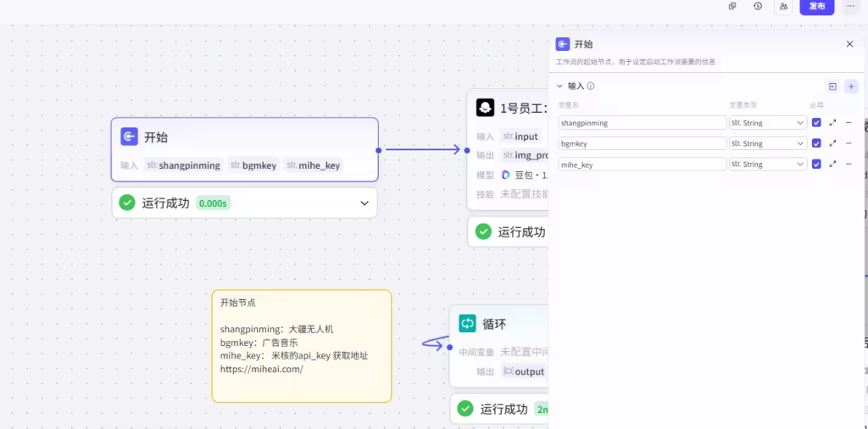The height and width of the screenshot is (429, 868).
Task: Expand the 开始 node run result chevron
Action: pyautogui.click(x=364, y=203)
